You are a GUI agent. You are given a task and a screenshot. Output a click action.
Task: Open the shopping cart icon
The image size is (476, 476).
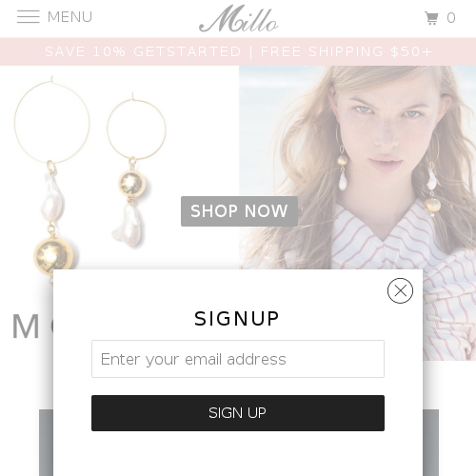(431, 18)
